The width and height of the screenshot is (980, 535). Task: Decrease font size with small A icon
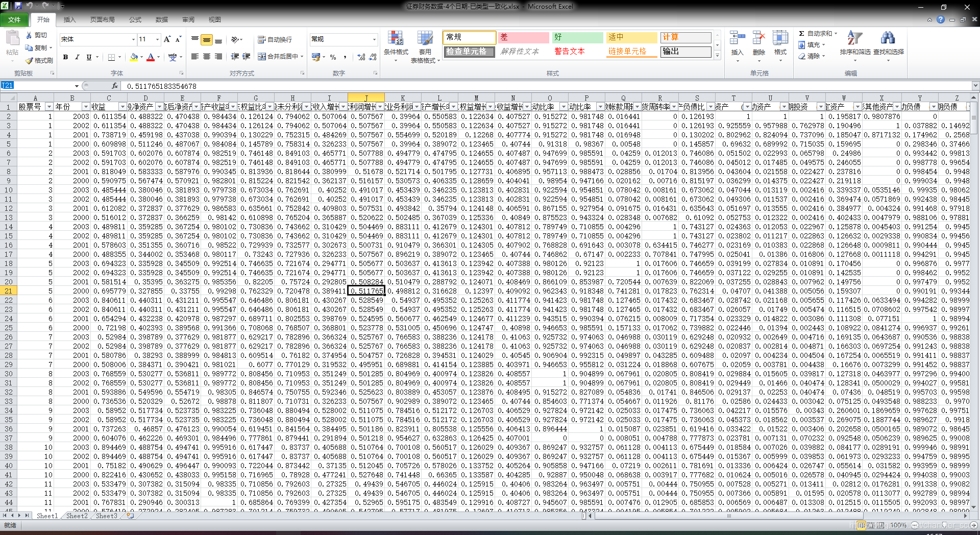[x=178, y=39]
